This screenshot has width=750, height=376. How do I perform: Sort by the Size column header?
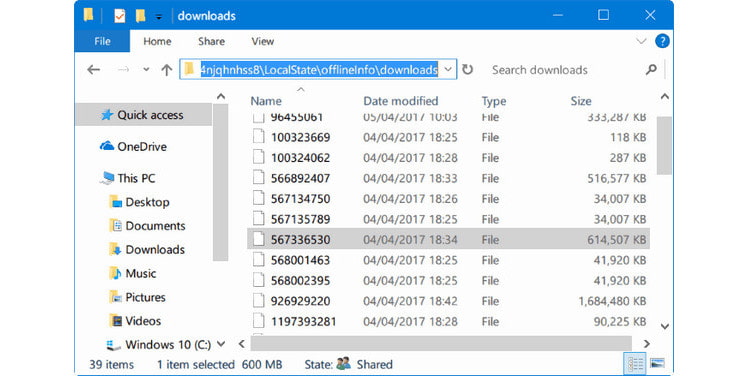581,101
